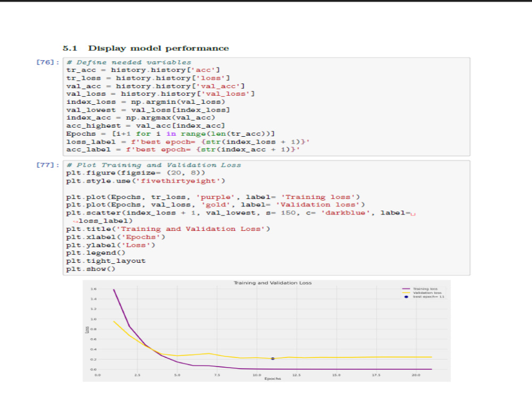This screenshot has height=399, width=532.
Task: Click the line val_lowest = val_loss[index_loss]
Action: (148, 110)
